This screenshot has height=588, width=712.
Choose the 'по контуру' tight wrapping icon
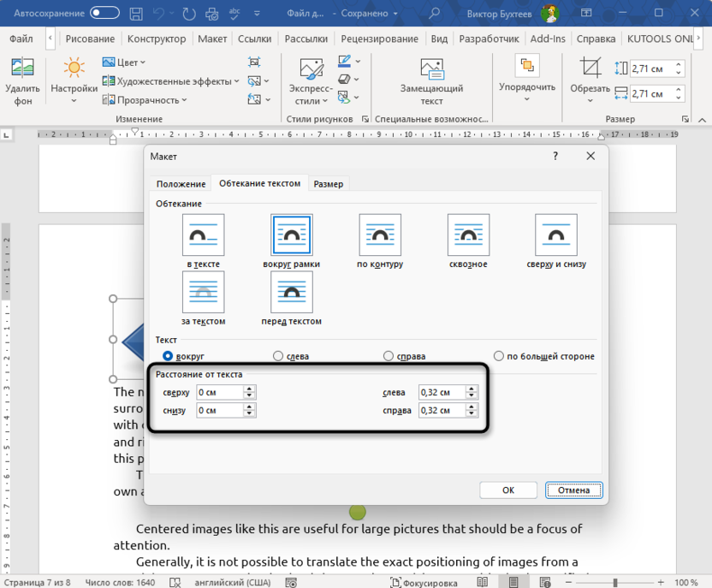(380, 235)
